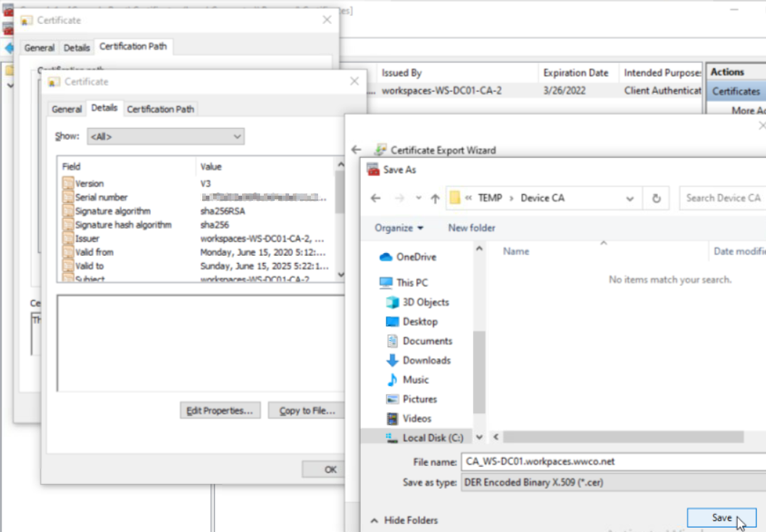
Task: Click the This PC monitor icon
Action: click(x=386, y=283)
